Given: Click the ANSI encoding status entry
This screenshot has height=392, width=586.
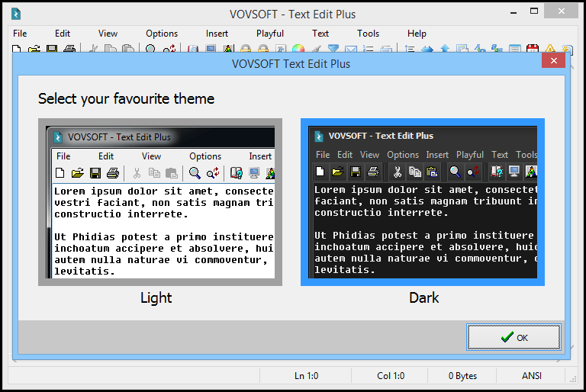Looking at the screenshot, I should point(531,375).
